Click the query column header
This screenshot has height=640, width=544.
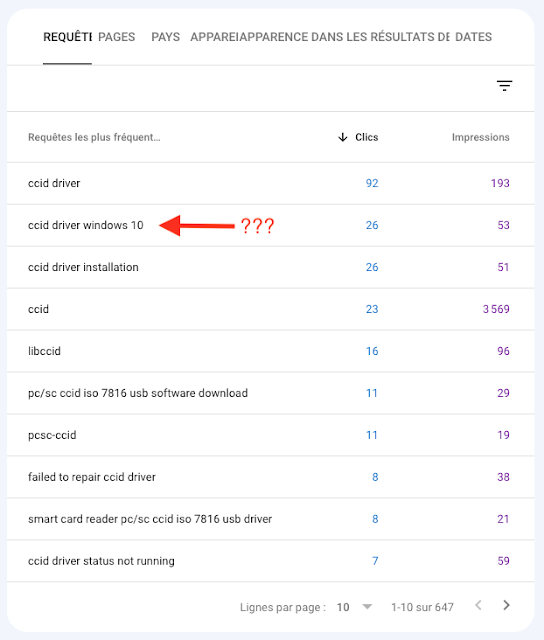(94, 137)
